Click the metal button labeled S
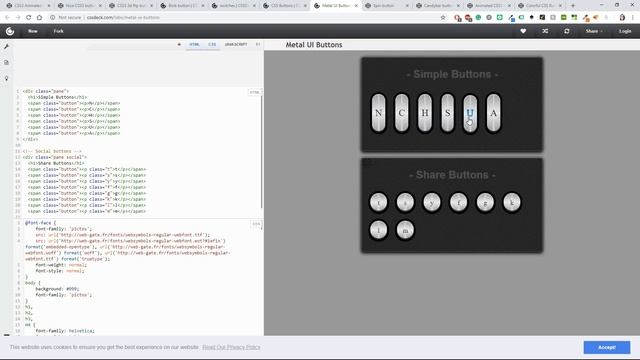Image resolution: width=640 pixels, height=360 pixels. 447,113
